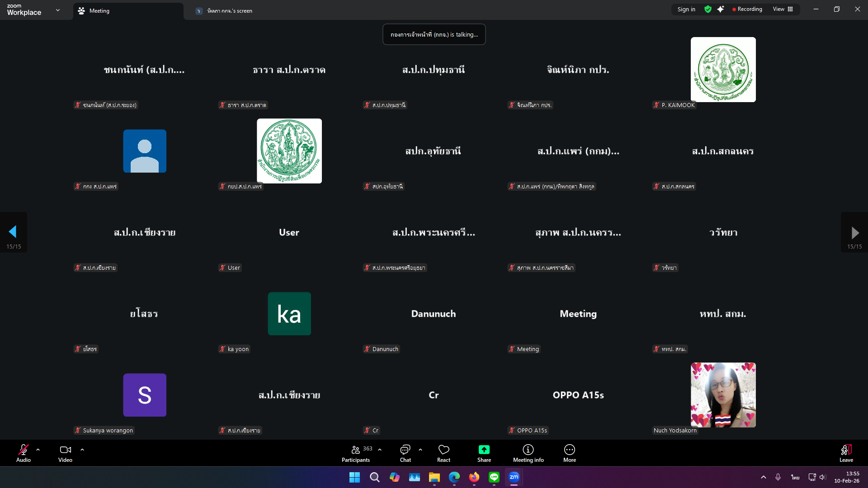Open the Chat panel
This screenshot has height=488, width=868.
point(405,453)
